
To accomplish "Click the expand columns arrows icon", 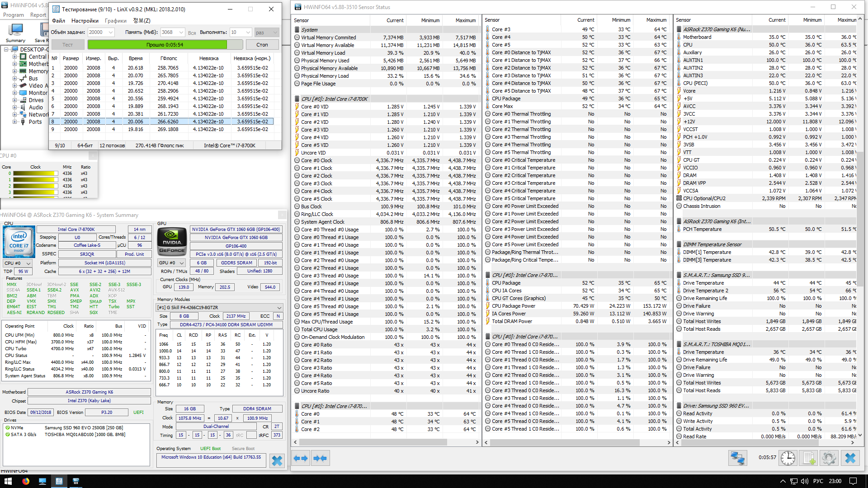I will pyautogui.click(x=301, y=458).
